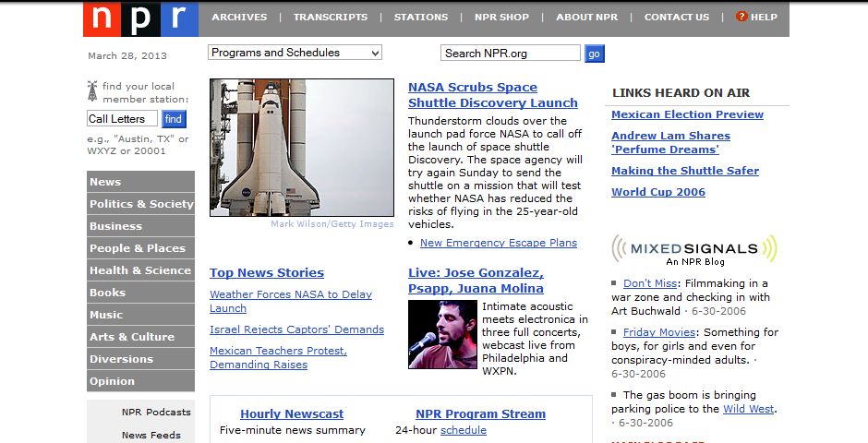868x443 pixels.
Task: Click the red Help question mark icon
Action: [741, 16]
